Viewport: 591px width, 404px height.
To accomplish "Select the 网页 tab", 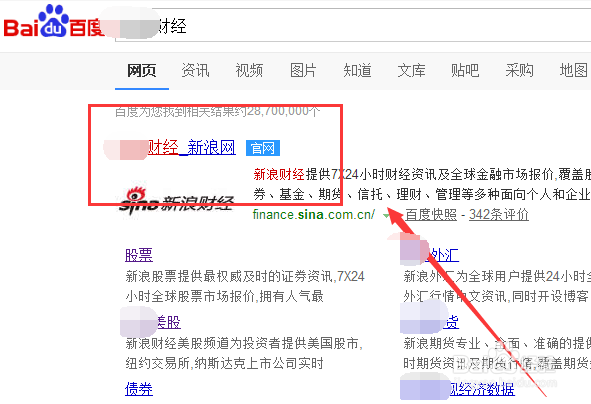I will pos(142,70).
